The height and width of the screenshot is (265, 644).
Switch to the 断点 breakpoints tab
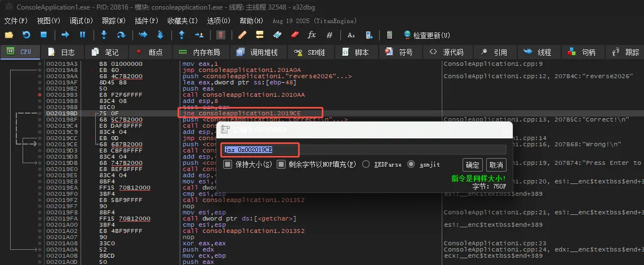coord(149,52)
